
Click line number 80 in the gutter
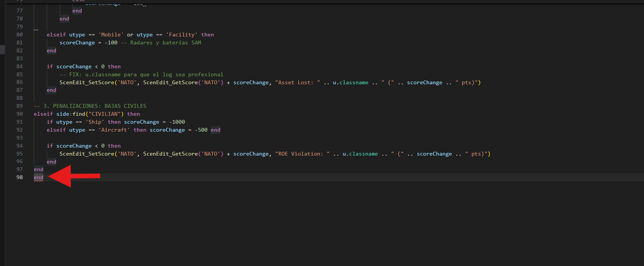tap(20, 35)
